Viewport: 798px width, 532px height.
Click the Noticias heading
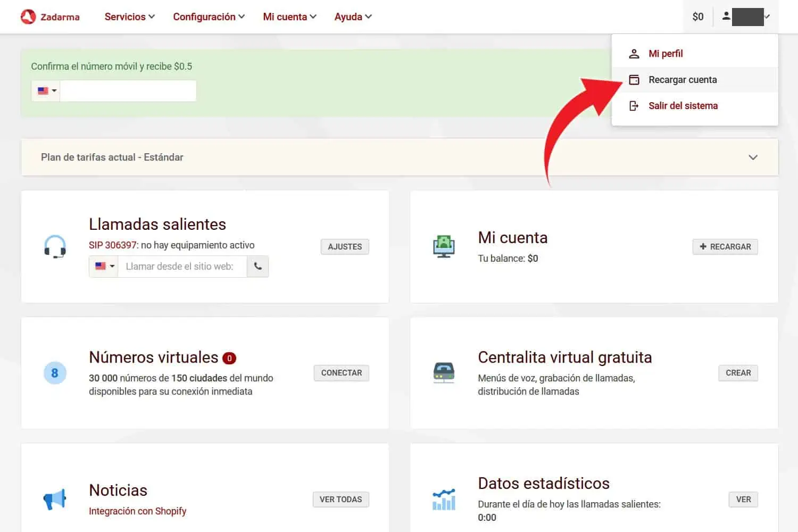pyautogui.click(x=118, y=491)
